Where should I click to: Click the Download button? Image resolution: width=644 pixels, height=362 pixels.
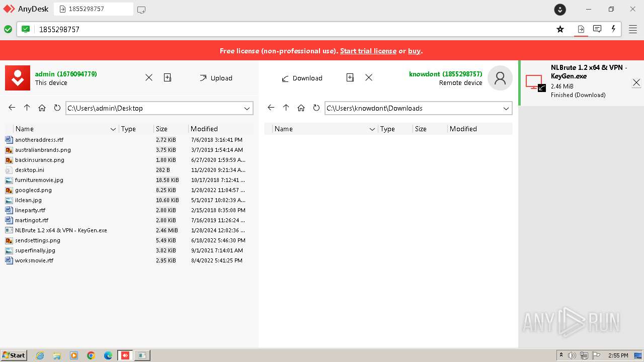click(x=302, y=78)
